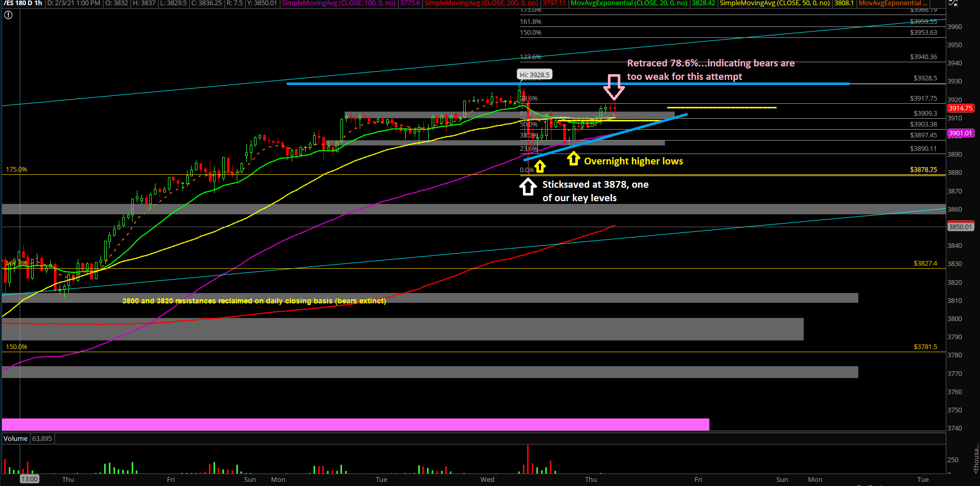Click the 63,895 volume value
This screenshot has width=980, height=486.
42,438
